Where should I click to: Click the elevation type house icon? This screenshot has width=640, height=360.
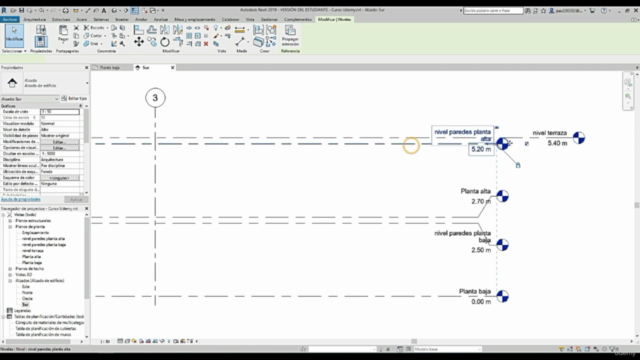(x=12, y=83)
